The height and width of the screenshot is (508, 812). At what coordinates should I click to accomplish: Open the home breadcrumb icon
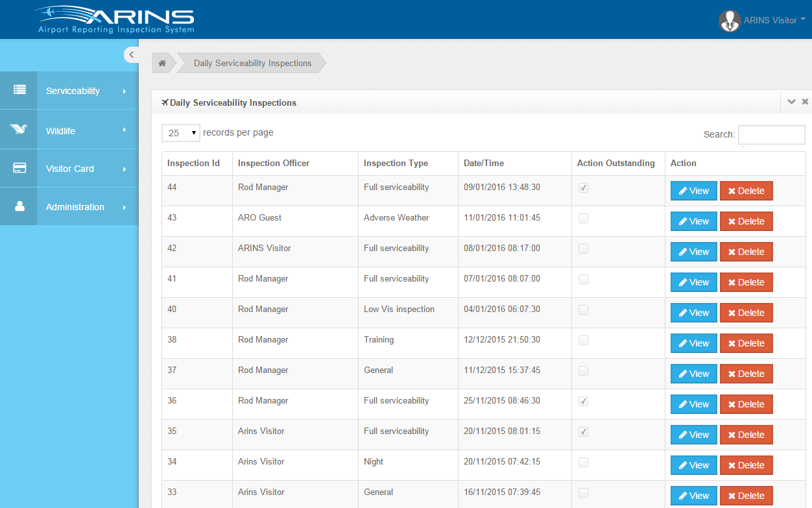(161, 63)
